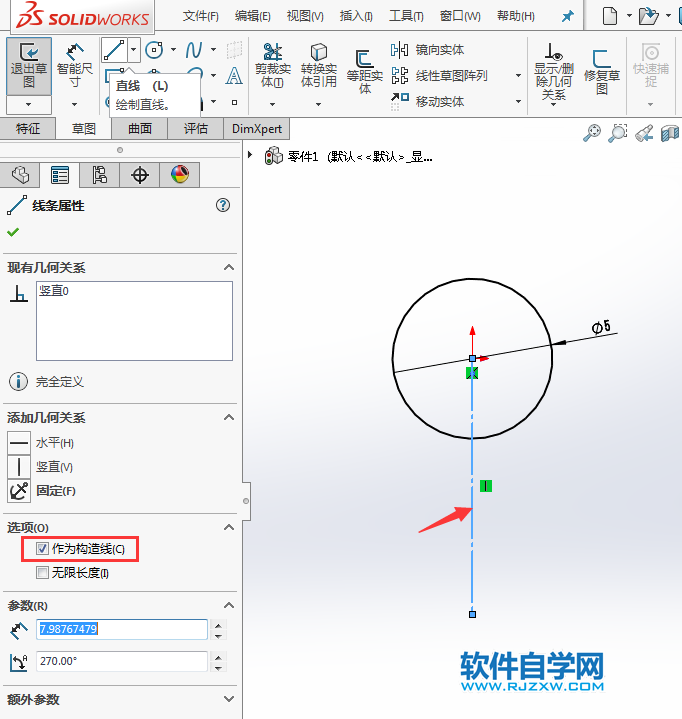Click Linear Sketch Pattern (线性草图阵列)
Viewport: 682px width, 719px height.
point(439,76)
